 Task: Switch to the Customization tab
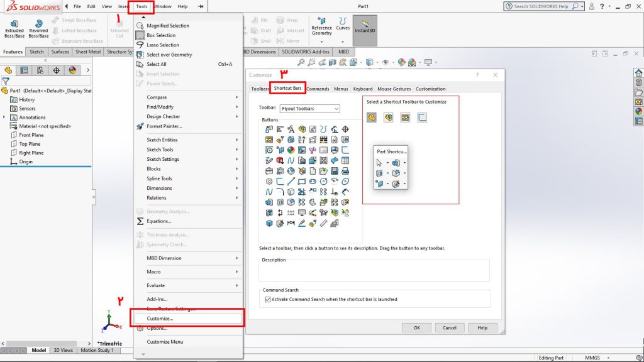(x=430, y=89)
